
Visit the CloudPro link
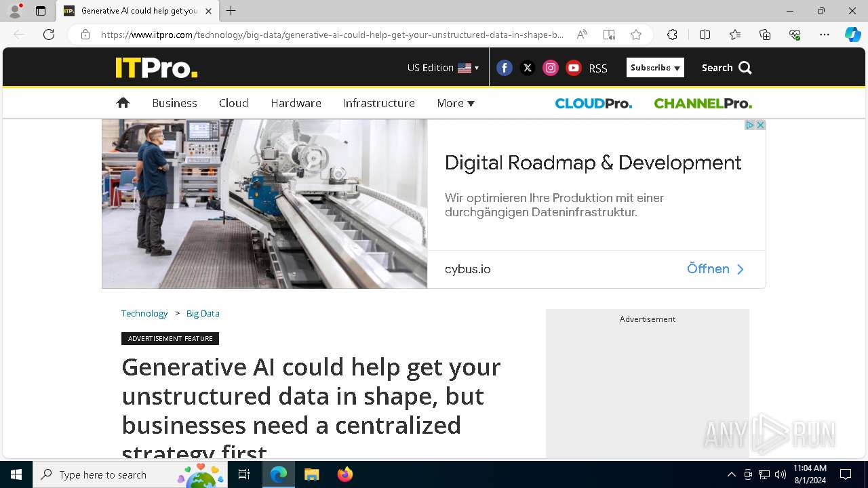point(593,103)
